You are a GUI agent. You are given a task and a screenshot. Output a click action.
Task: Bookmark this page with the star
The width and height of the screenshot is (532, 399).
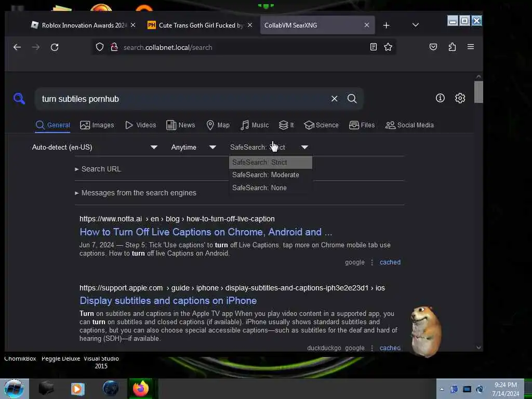tap(388, 47)
